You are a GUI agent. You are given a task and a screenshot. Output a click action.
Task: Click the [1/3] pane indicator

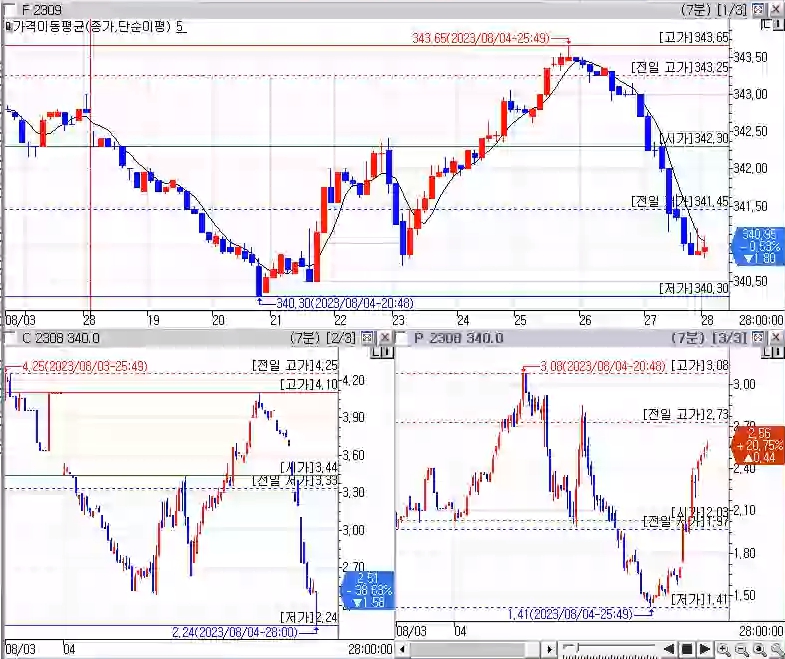[x=731, y=9]
